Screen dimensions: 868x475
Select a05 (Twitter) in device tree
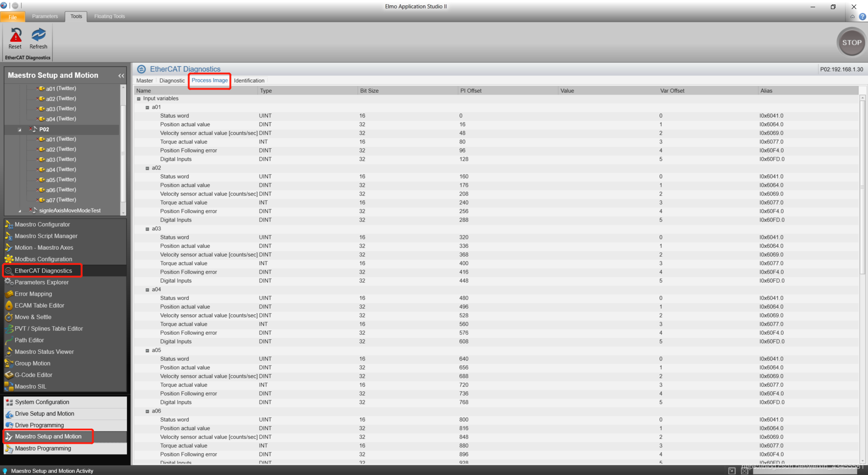coord(61,180)
